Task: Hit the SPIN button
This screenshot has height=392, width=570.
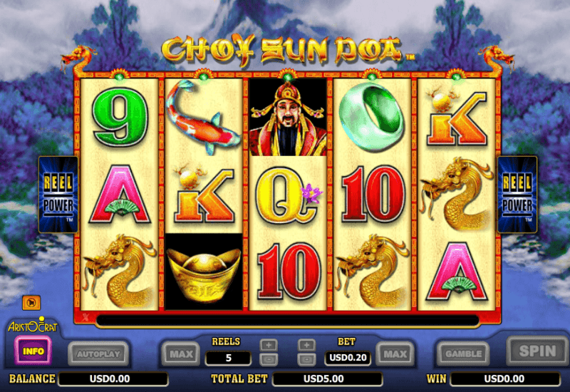Action: [537, 351]
